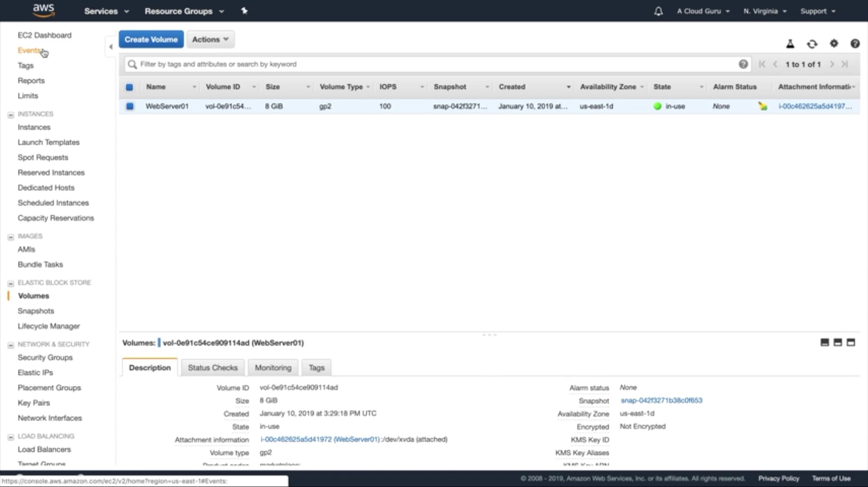868x487 pixels.
Task: Go to the last page of results
Action: 844,64
